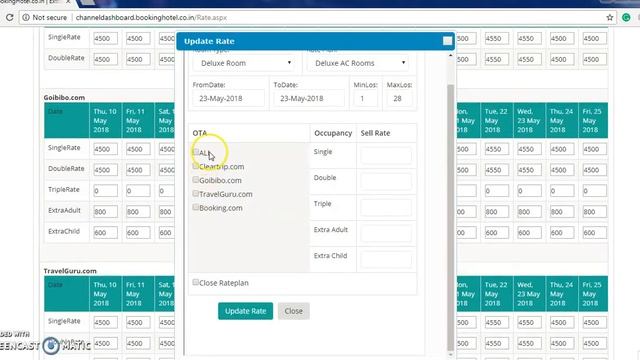640x360 pixels.
Task: Click the TravelGuru.com section heading
Action: click(x=70, y=271)
